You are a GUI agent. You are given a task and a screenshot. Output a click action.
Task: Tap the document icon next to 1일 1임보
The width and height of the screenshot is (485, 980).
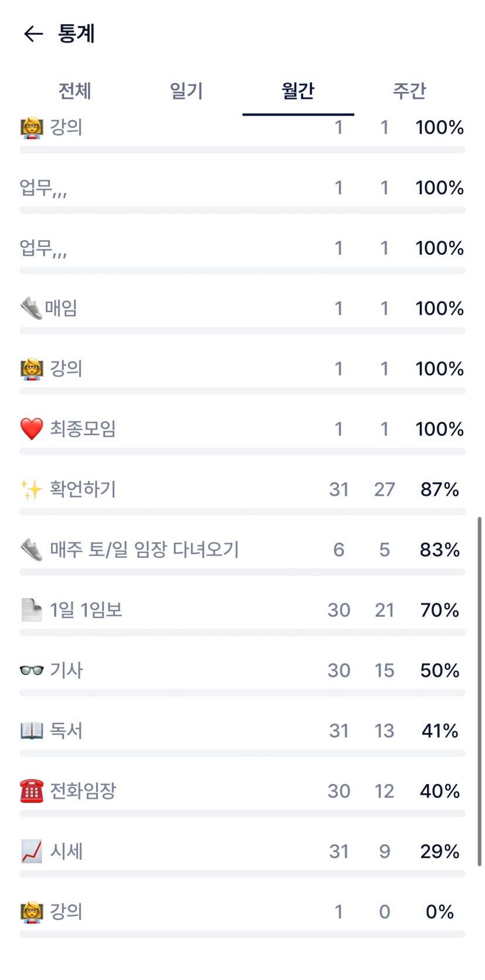(32, 610)
